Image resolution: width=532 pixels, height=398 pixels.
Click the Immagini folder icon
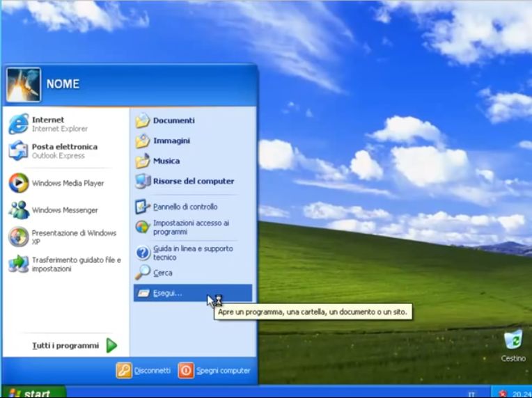click(143, 141)
